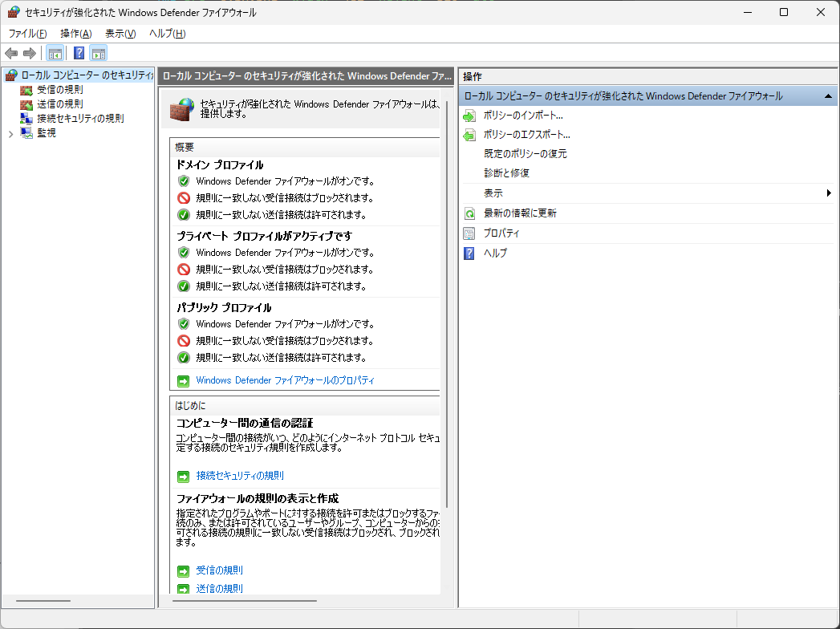Viewport: 840px width, 629px height.
Task: Click the Forward arrow toolbar icon
Action: [x=30, y=54]
